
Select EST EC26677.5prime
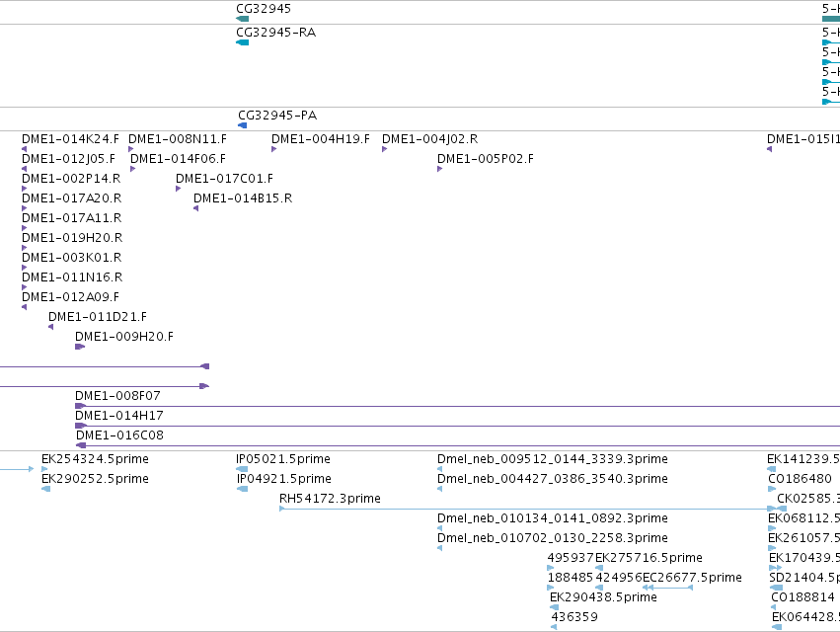coord(692,578)
